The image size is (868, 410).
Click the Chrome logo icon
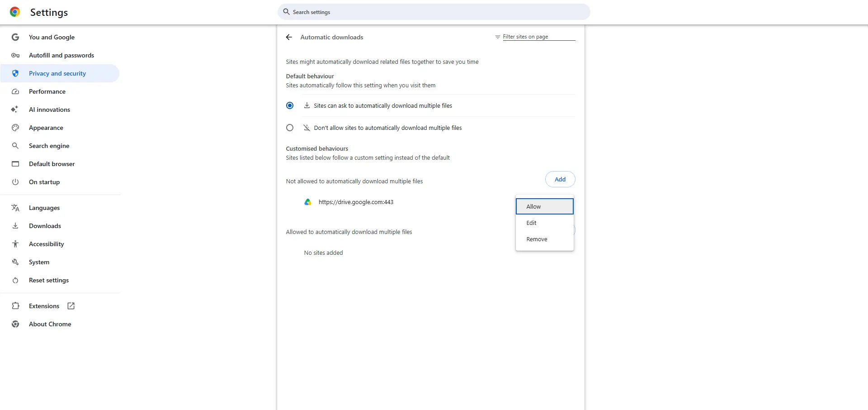click(15, 12)
